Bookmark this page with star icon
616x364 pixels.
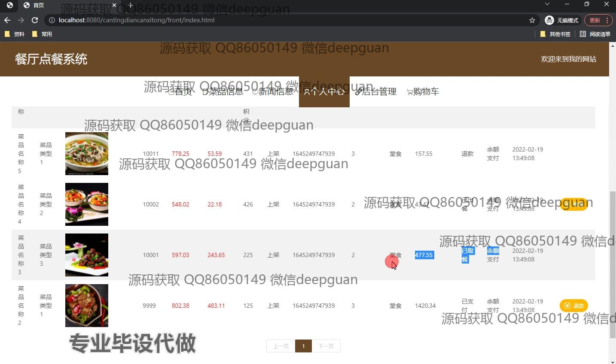(x=532, y=20)
